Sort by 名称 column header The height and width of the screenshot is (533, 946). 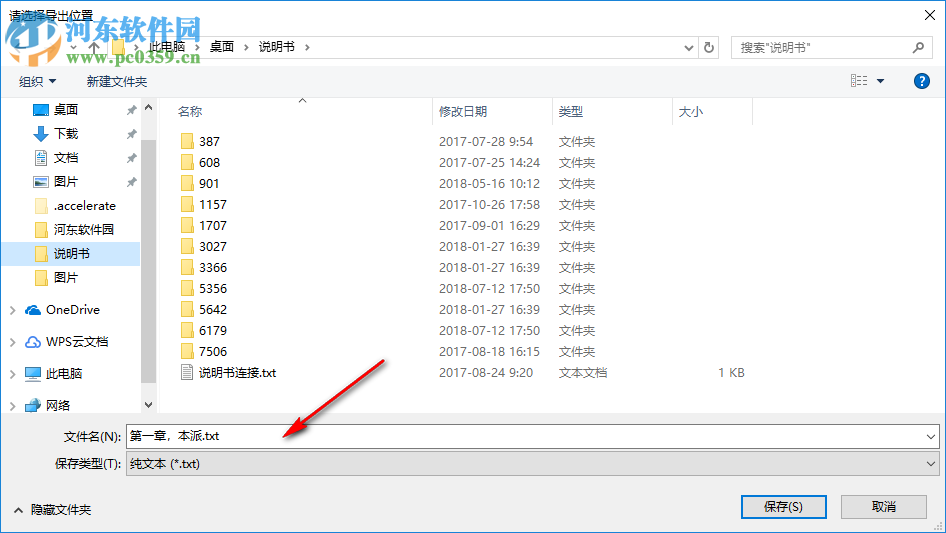pos(190,112)
